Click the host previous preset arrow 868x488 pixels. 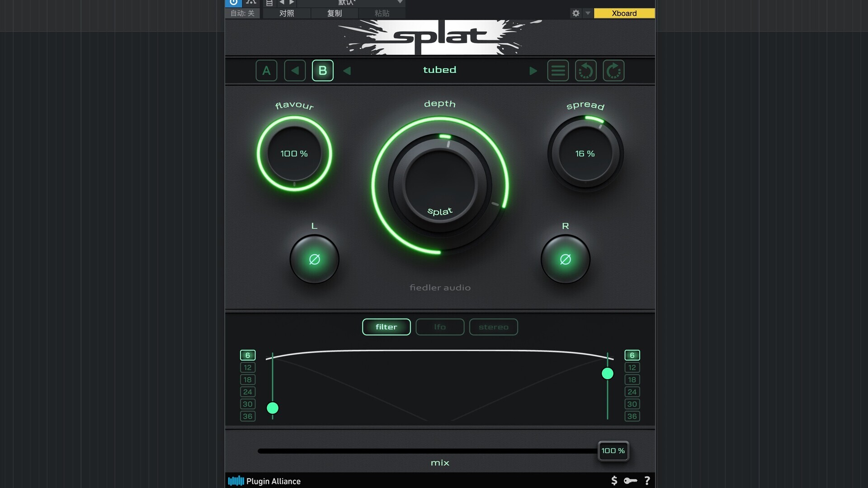tap(282, 3)
